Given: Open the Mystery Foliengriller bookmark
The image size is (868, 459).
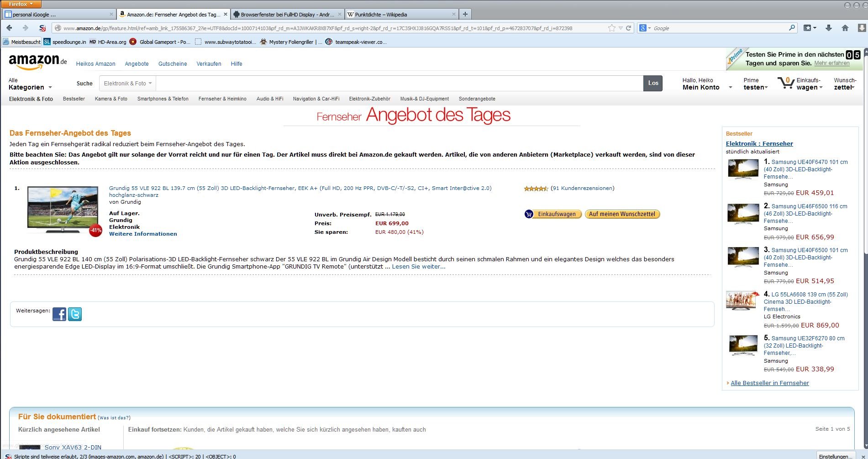Looking at the screenshot, I should click(x=291, y=42).
